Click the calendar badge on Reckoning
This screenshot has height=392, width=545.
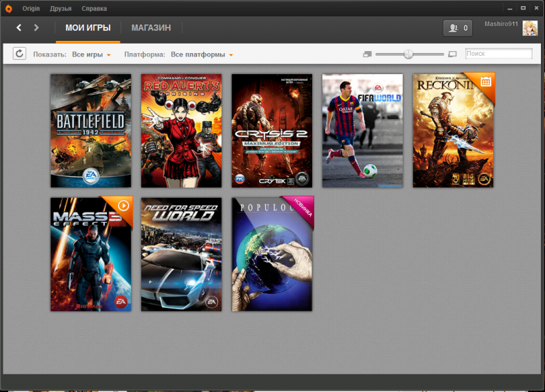pos(486,82)
